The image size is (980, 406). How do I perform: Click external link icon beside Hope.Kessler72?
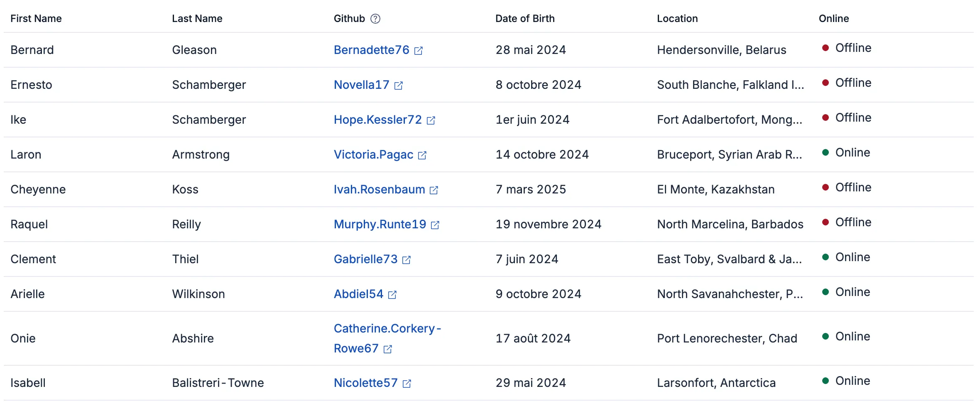pyautogui.click(x=431, y=120)
